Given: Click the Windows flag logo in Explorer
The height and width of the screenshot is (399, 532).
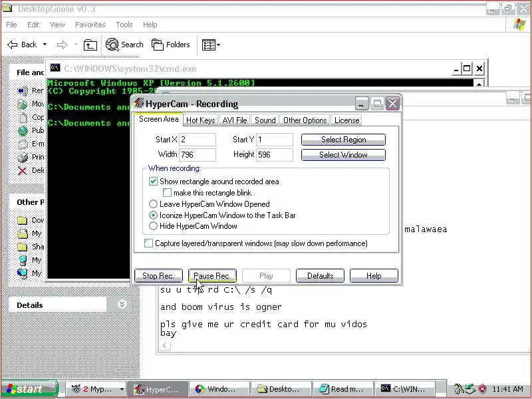Looking at the screenshot, I should point(519,25).
